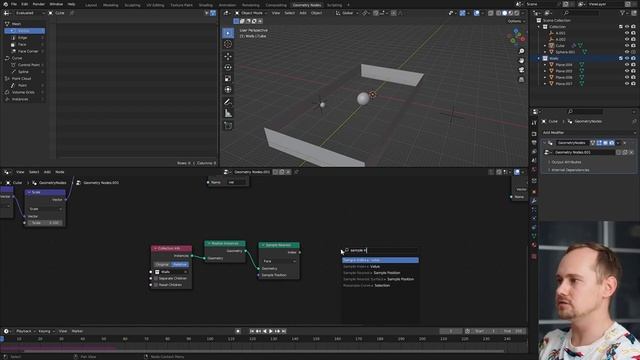
Task: Switch to the Layout workspace tab
Action: tap(91, 5)
